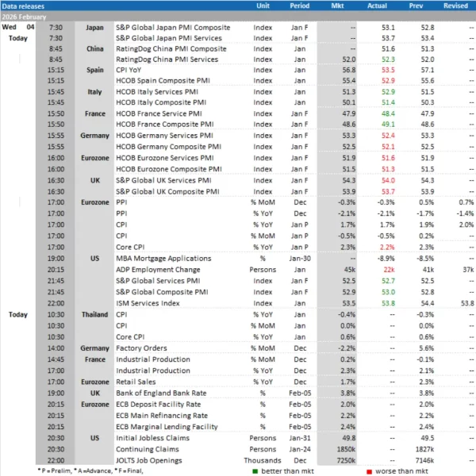Open Bank of England Bank Rate entry
The width and height of the screenshot is (476, 476).
[158, 391]
